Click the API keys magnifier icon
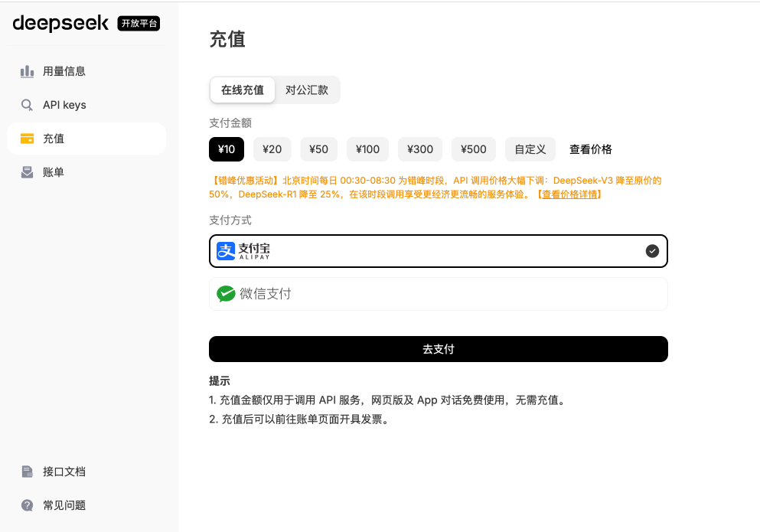 pos(27,105)
